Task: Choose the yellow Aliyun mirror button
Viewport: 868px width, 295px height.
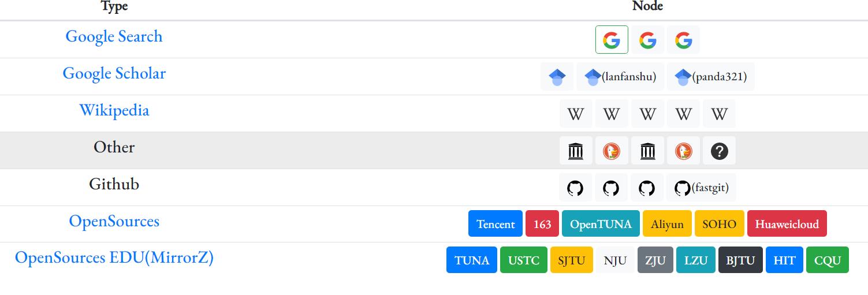Action: click(667, 224)
